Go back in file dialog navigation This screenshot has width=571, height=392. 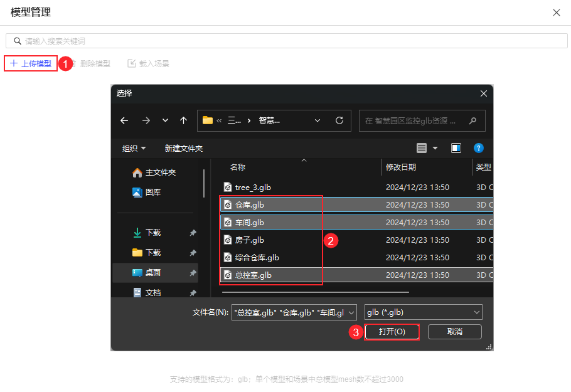pyautogui.click(x=124, y=120)
